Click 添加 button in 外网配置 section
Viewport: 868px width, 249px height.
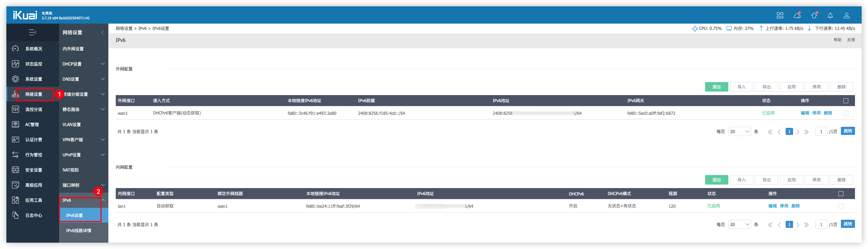click(716, 87)
